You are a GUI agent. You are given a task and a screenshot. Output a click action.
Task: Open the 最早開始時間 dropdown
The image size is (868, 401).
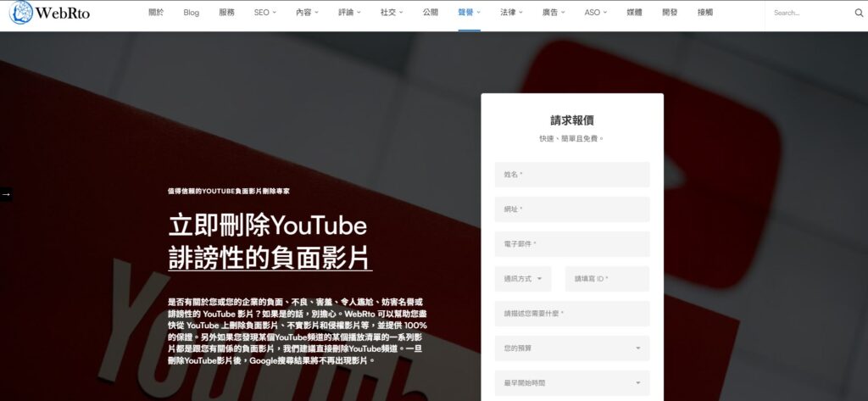coord(572,382)
